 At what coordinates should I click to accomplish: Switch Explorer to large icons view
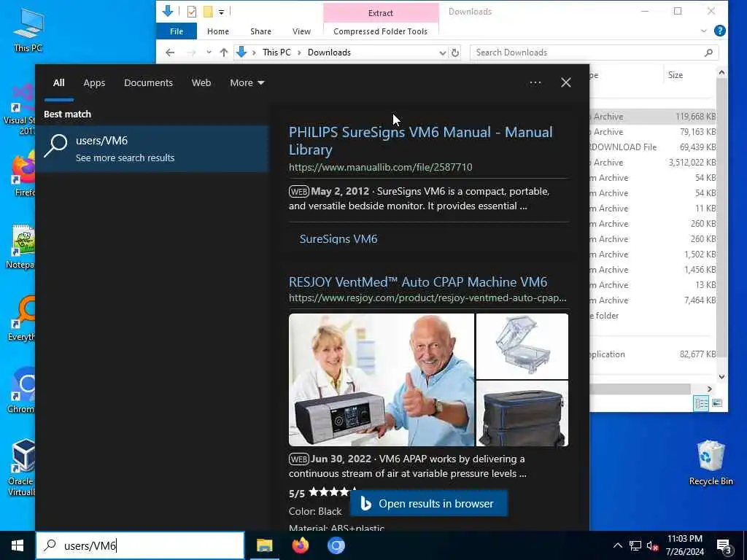[x=716, y=403]
